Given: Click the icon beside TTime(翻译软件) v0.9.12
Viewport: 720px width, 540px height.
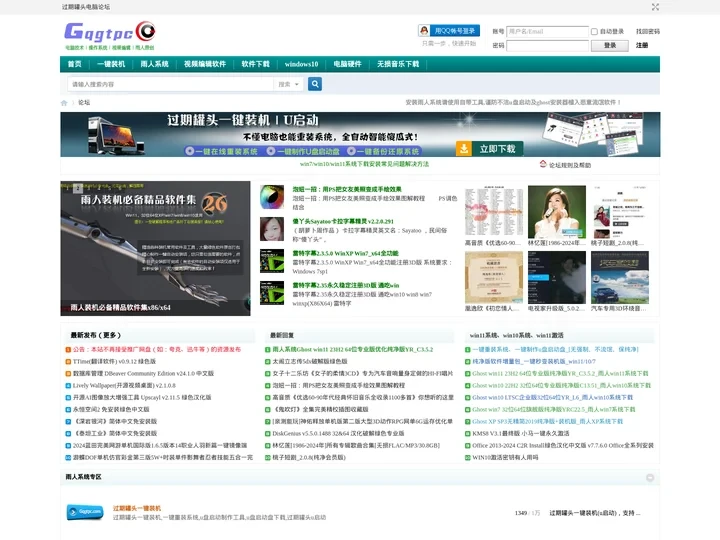Looking at the screenshot, I should (68, 362).
